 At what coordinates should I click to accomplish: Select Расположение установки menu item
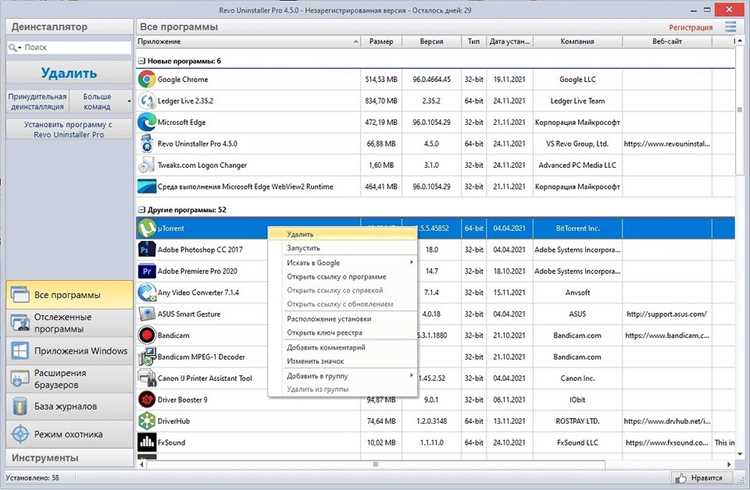[x=342, y=319]
